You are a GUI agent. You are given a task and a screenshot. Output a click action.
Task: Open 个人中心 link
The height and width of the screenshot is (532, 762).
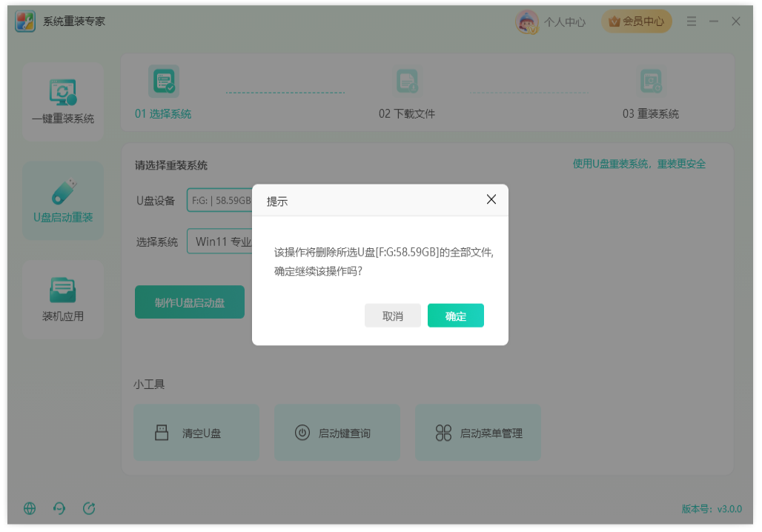(565, 22)
